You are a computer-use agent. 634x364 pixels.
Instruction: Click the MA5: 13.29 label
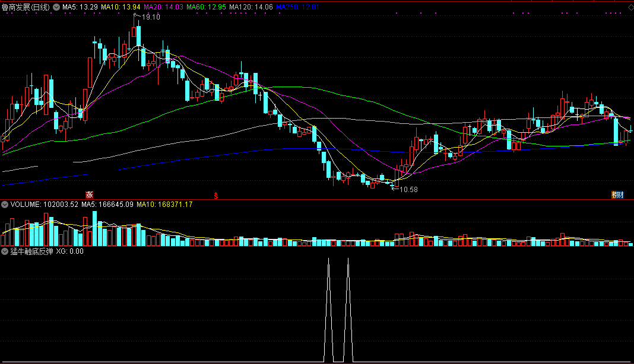click(x=80, y=7)
